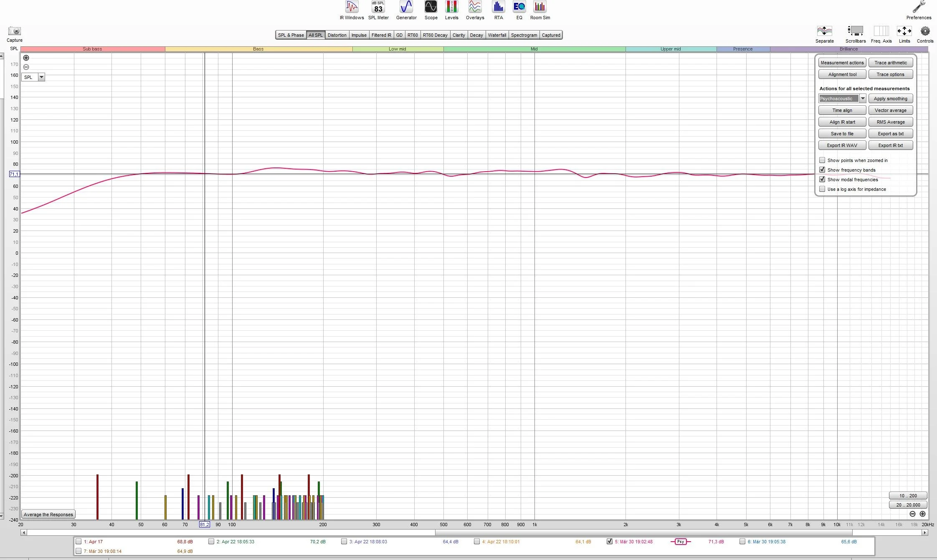Image resolution: width=937 pixels, height=560 pixels.
Task: Uncheck measurement 5: Mär 30 19:02:48
Action: tap(609, 541)
